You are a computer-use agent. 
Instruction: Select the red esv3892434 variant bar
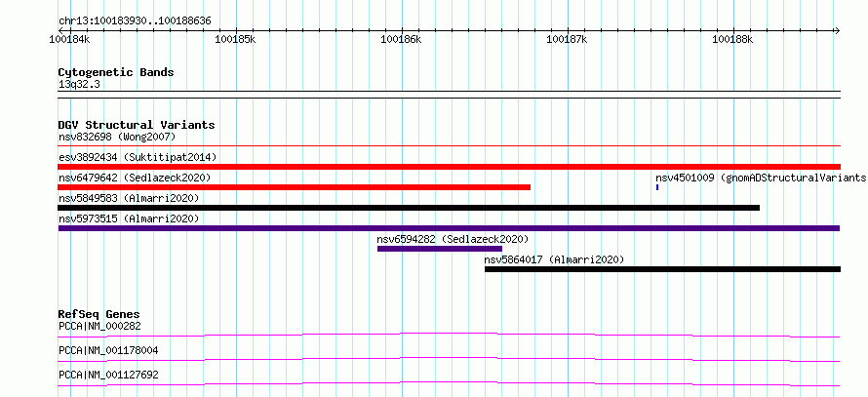[449, 167]
